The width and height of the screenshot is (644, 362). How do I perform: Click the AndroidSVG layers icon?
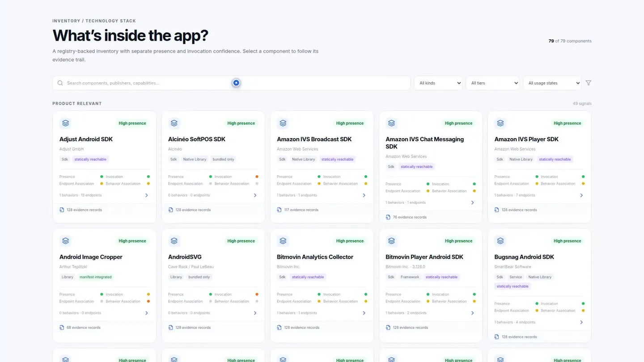[x=174, y=241]
